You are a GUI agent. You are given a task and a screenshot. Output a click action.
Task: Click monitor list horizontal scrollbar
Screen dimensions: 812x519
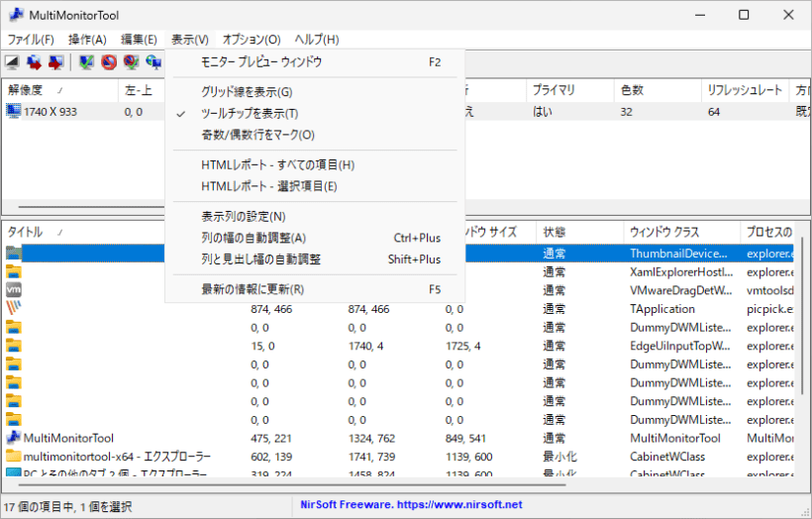point(91,207)
